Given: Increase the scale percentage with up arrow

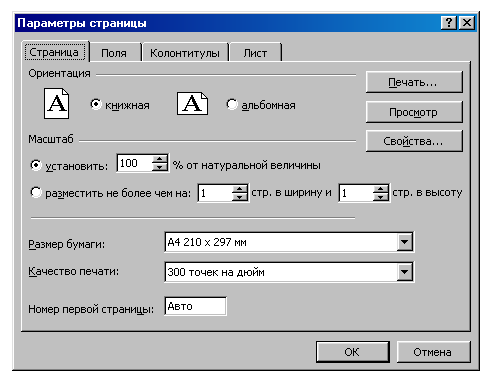Looking at the screenshot, I should 160,159.
